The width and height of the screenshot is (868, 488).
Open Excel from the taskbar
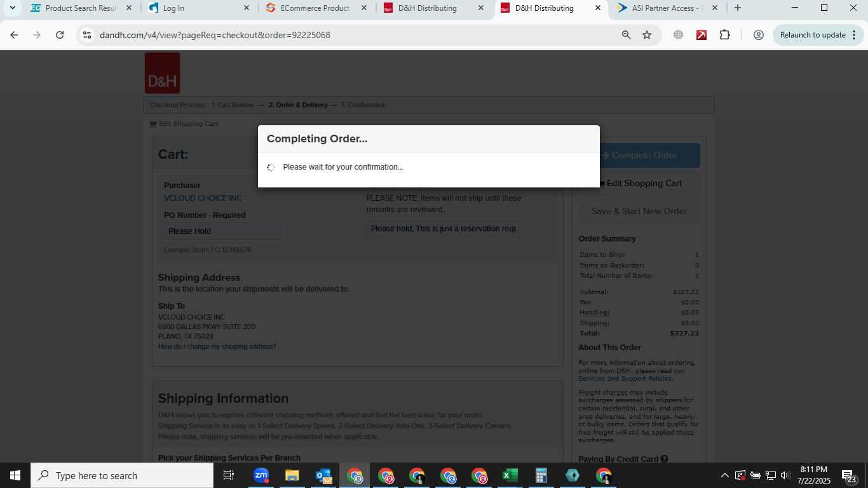click(510, 475)
